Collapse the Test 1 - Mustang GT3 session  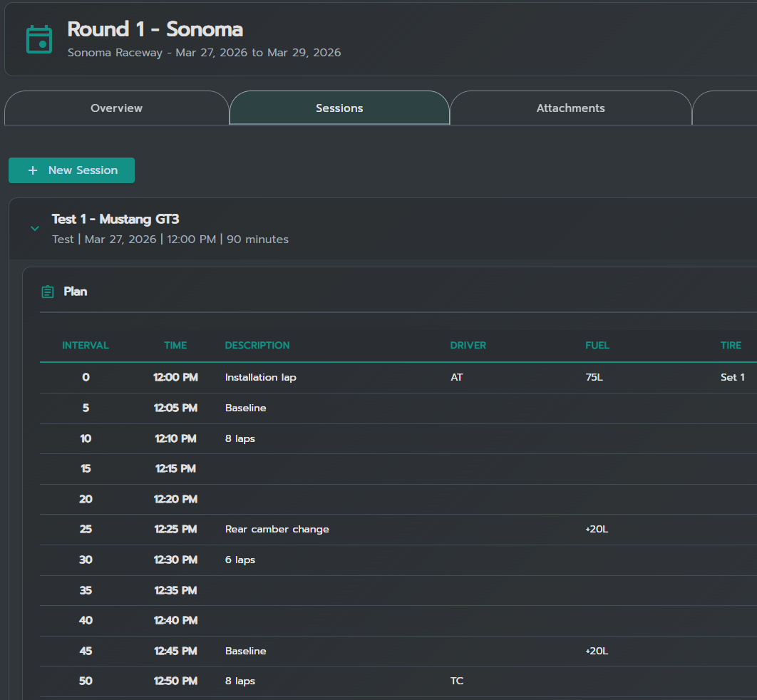click(x=34, y=229)
